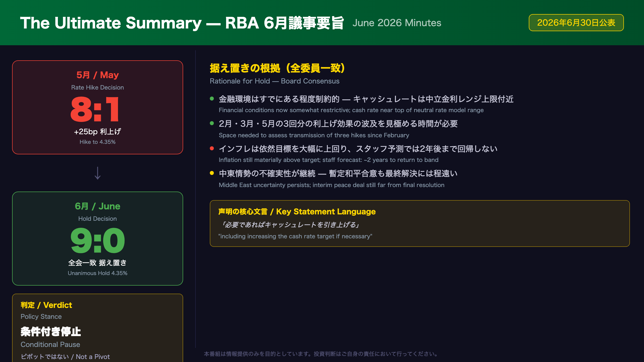The image size is (644, 362).
Task: Click the "全会一致 据え置き" text
Action: pos(98,263)
